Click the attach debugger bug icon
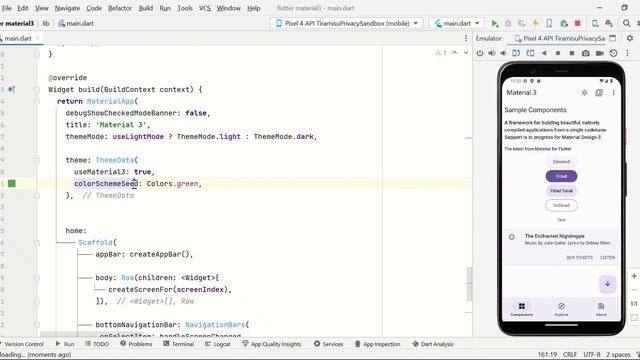This screenshot has width=640, height=360. click(x=564, y=24)
